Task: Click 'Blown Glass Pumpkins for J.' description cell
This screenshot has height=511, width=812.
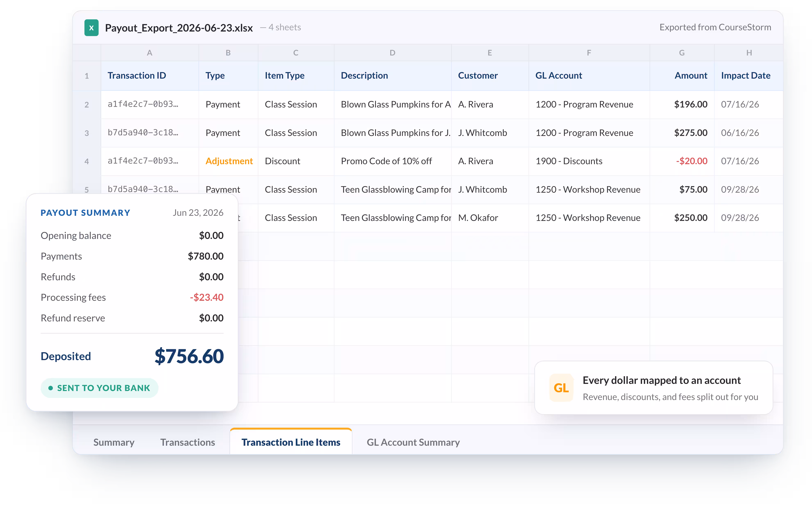Action: pyautogui.click(x=392, y=133)
